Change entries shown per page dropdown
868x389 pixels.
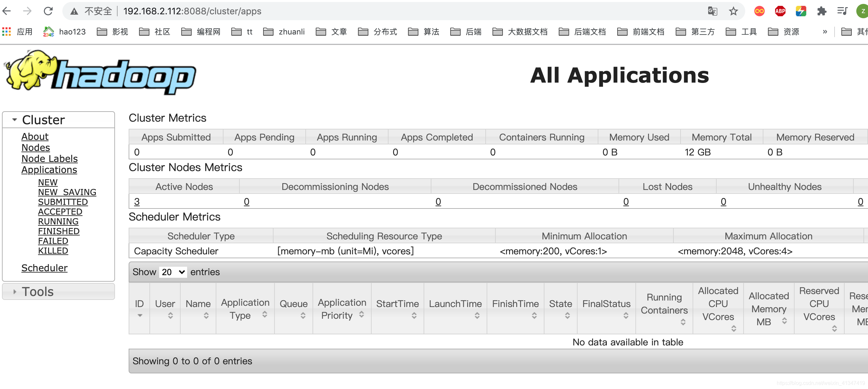click(x=172, y=272)
